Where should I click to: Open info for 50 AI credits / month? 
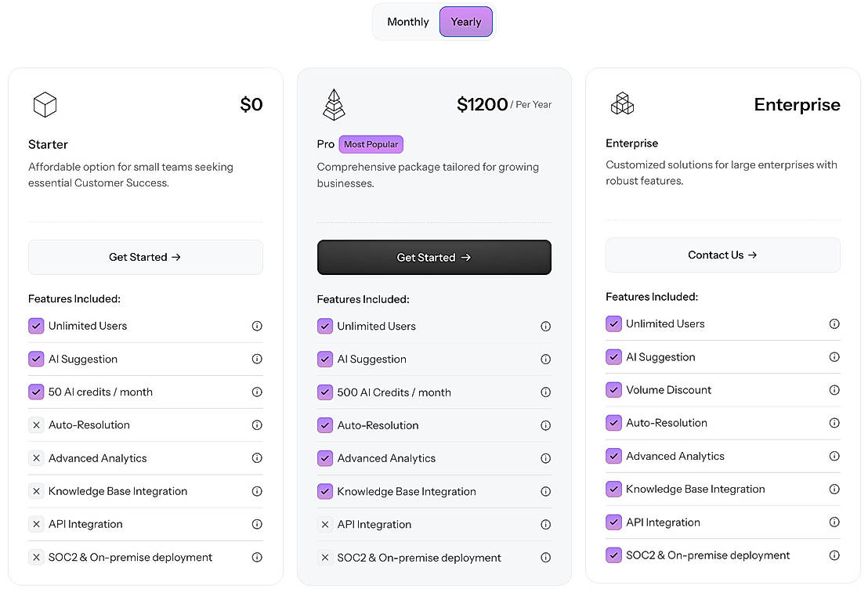click(x=257, y=392)
